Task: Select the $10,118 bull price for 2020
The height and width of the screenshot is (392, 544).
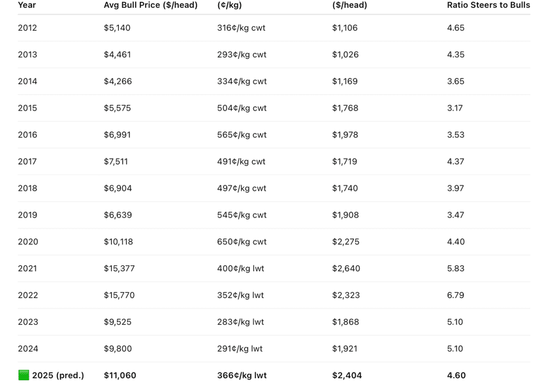Action: coord(118,242)
